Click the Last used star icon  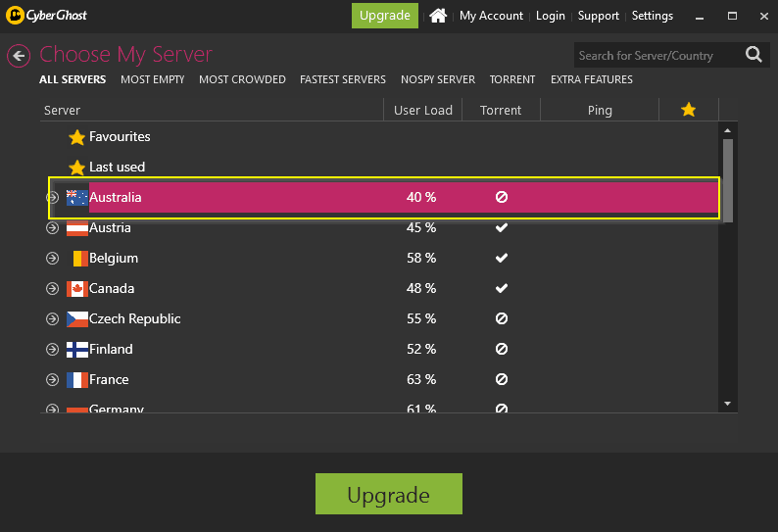pos(76,168)
